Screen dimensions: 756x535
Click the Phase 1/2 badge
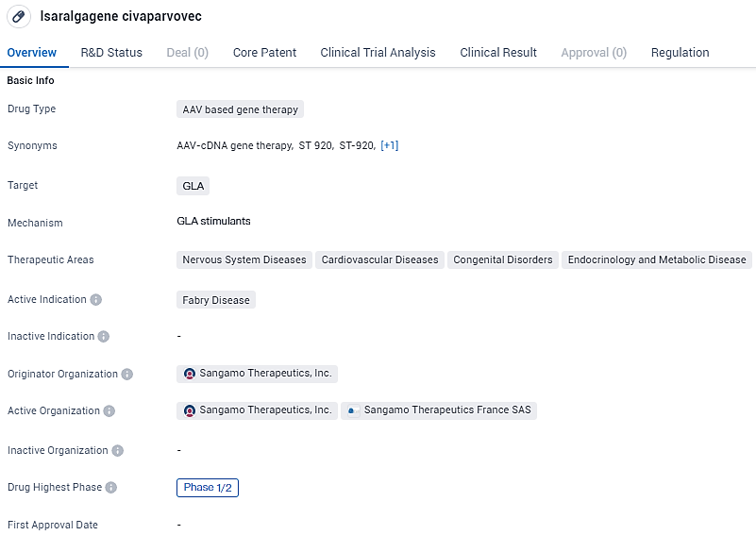point(208,488)
